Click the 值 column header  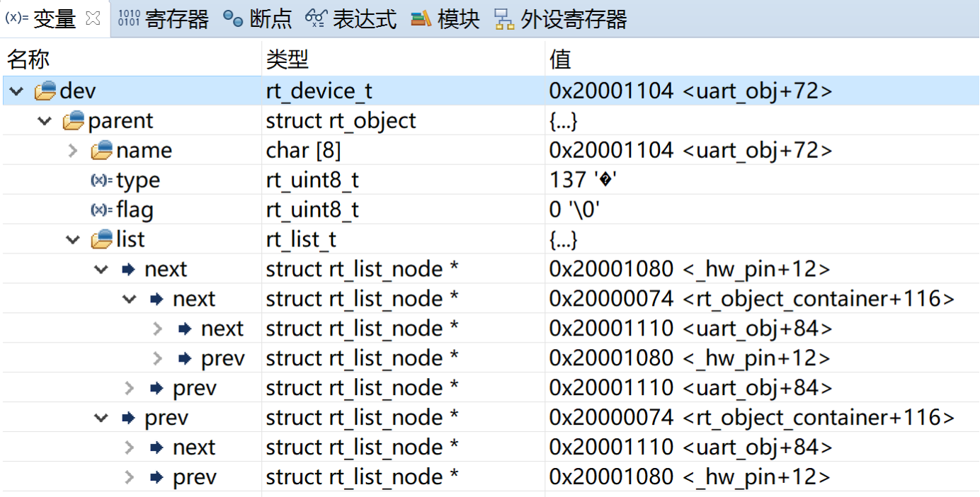click(x=559, y=59)
